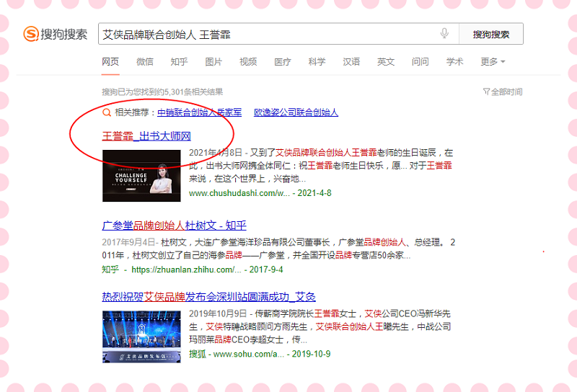Open the 热烈祝贺艾侠品牌发布会 result link
The image size is (577, 392).
[208, 297]
